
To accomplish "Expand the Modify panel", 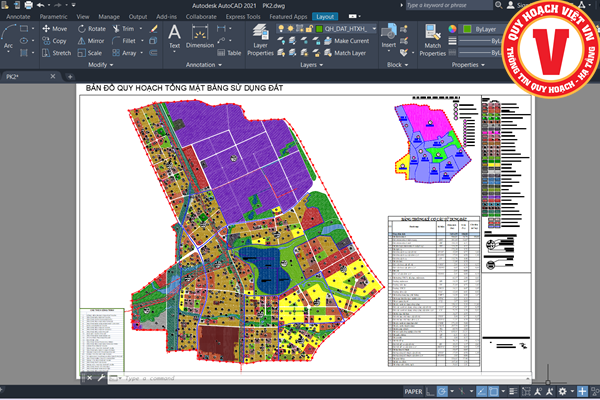I will click(100, 64).
